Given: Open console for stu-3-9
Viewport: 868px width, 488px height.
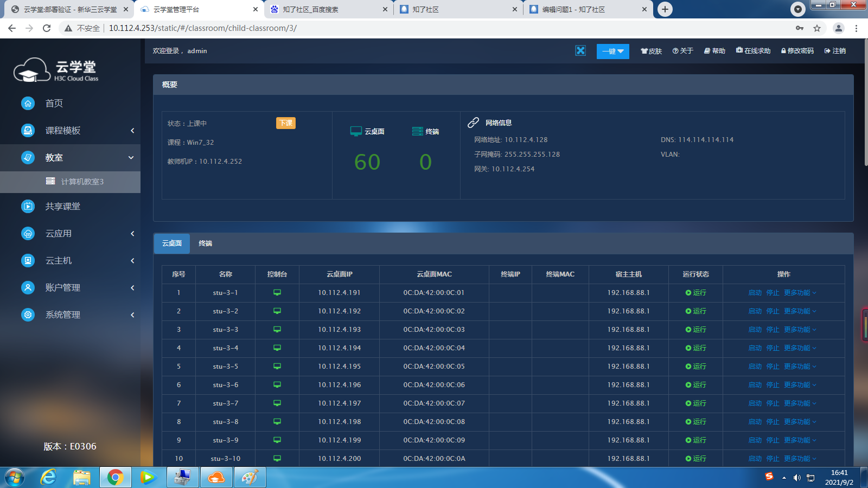Looking at the screenshot, I should click(x=277, y=440).
